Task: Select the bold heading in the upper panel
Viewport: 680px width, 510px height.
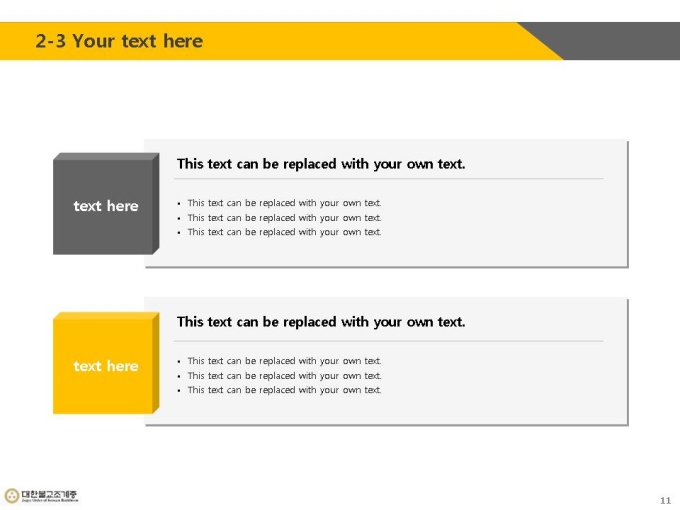Action: 321,164
